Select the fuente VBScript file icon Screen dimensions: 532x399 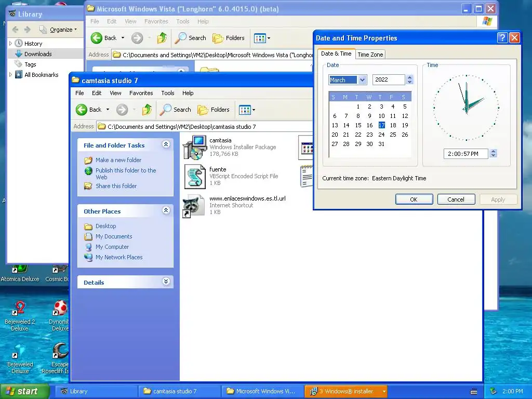click(x=195, y=177)
